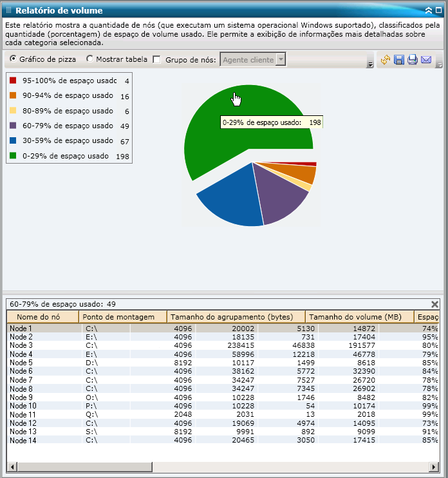448x478 pixels.
Task: Click the 30-59% de espaço usado legend label
Action: (x=68, y=140)
